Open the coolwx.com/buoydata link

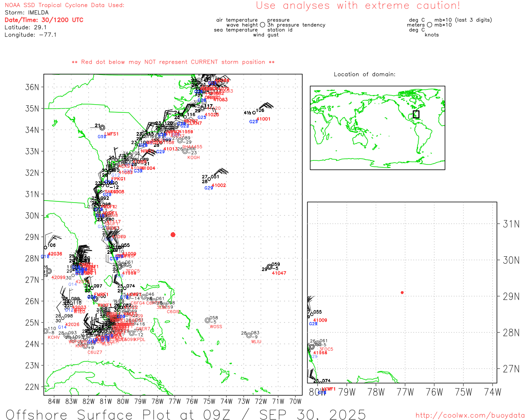(470, 415)
